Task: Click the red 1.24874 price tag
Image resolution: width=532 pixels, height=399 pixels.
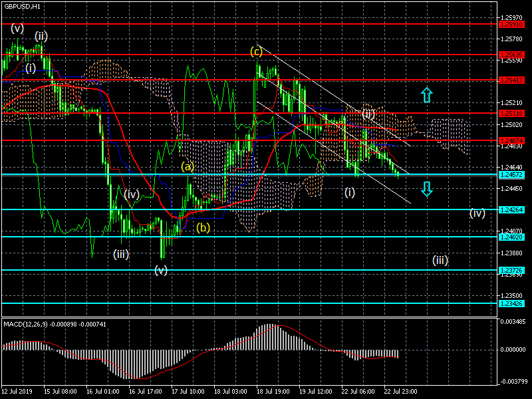Action: (511, 140)
